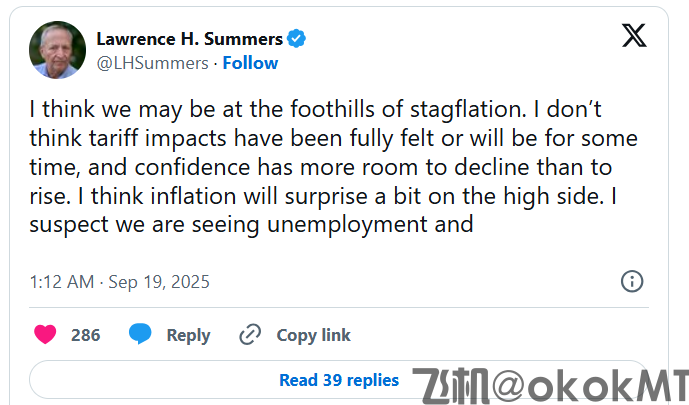Follow Lawrence H. Summers
This screenshot has height=405, width=689.
click(250, 63)
